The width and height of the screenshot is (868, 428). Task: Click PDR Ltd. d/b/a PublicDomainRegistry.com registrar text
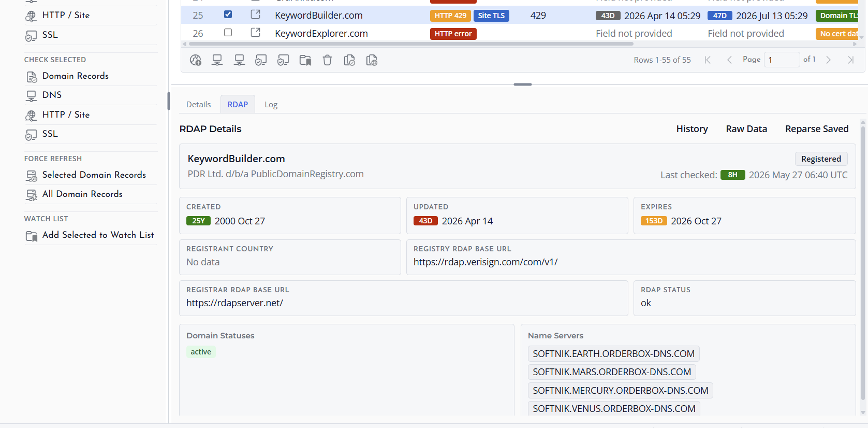click(275, 174)
